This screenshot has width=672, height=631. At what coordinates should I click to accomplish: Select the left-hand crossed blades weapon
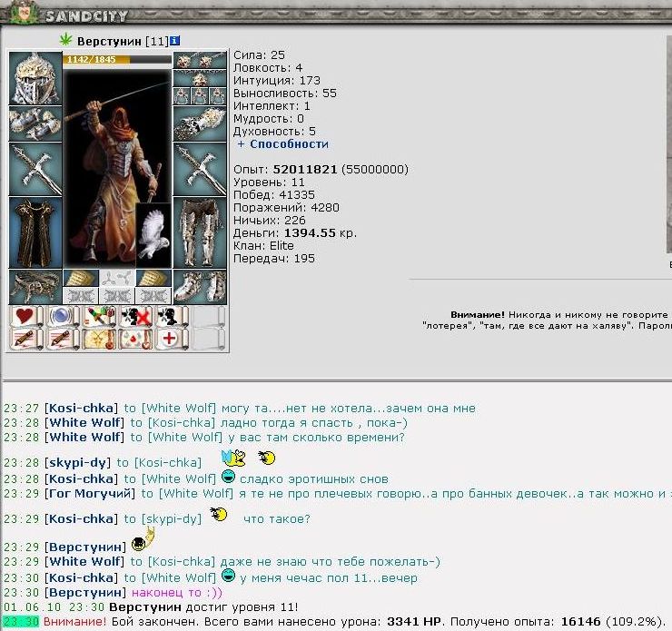[35, 169]
